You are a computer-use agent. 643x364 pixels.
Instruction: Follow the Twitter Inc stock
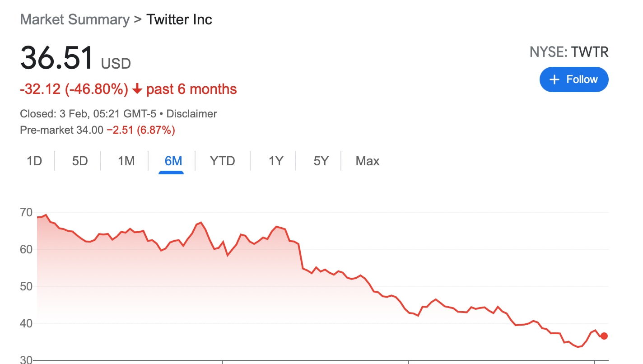pos(574,79)
